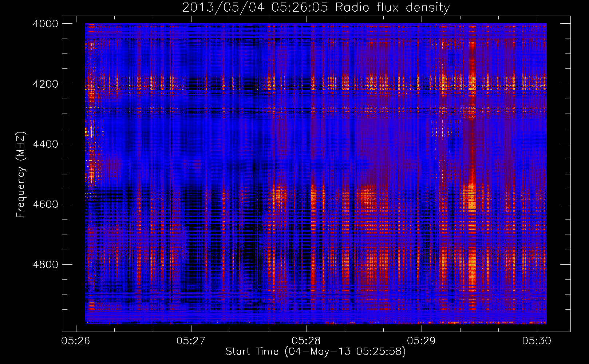Click the 05:27 time tick label
589x364 pixels.
pos(191,341)
